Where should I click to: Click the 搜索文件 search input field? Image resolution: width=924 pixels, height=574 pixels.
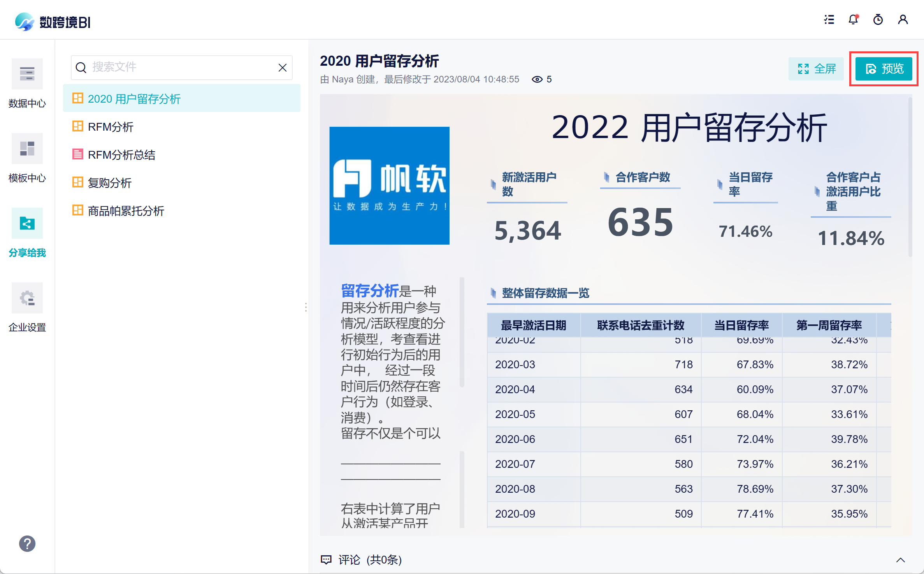[179, 67]
